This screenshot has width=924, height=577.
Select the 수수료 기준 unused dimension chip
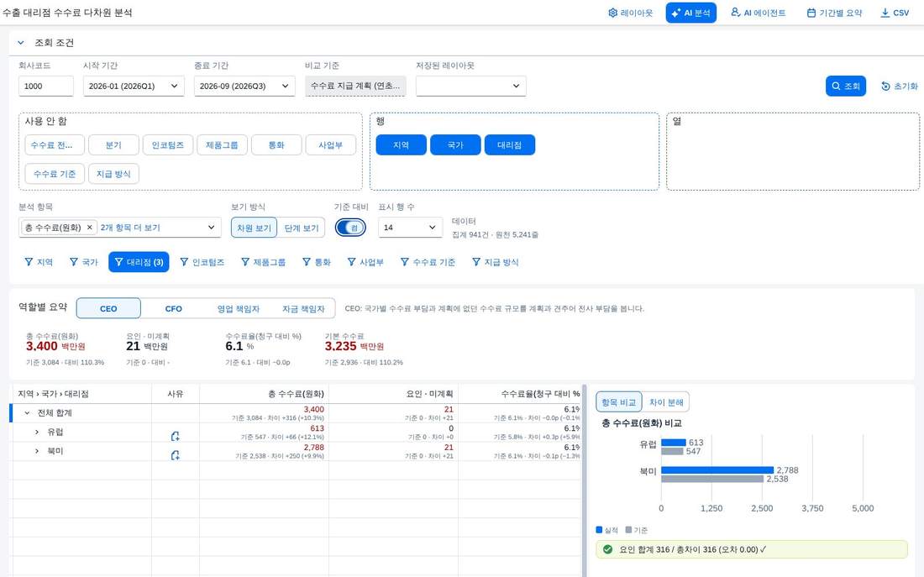(55, 174)
